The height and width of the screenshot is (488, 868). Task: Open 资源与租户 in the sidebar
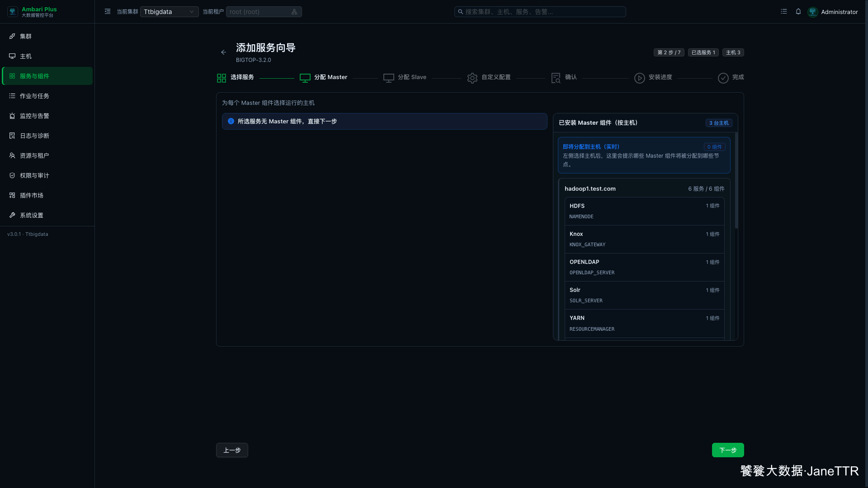pyautogui.click(x=47, y=155)
